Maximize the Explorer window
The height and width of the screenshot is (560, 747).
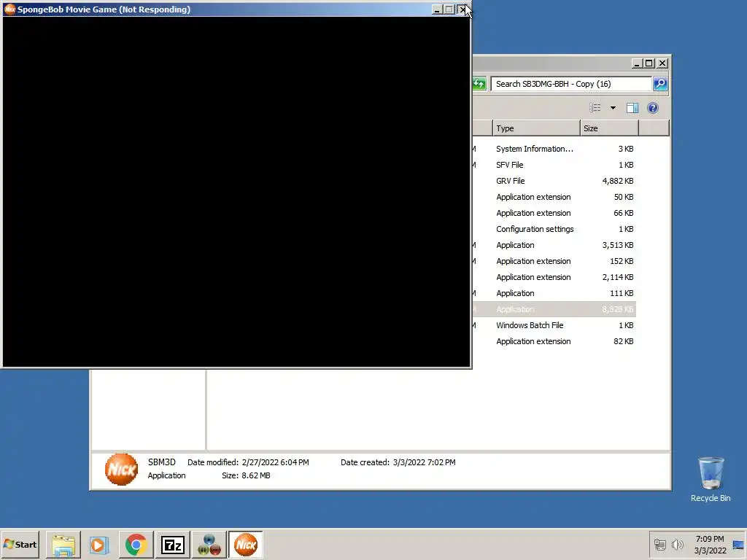(x=649, y=63)
